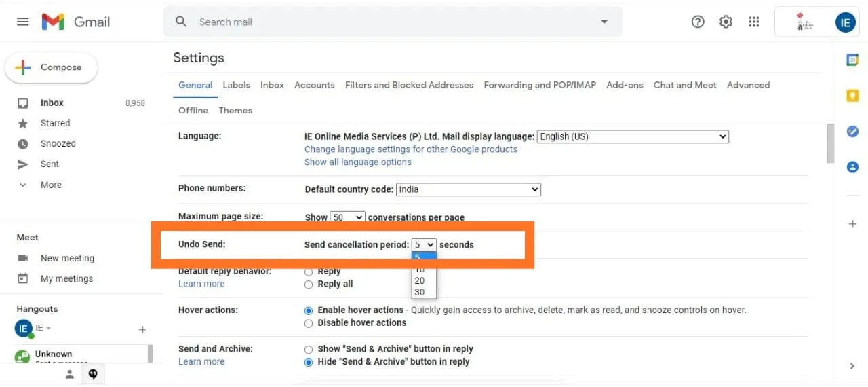Click the Search mail input field
Viewport: 868px width, 387px height.
(x=393, y=22)
